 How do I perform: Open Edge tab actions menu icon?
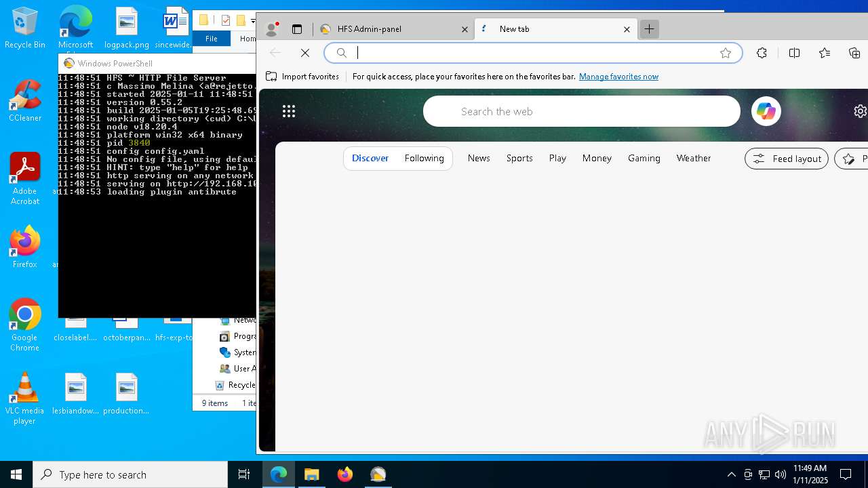[x=296, y=29]
